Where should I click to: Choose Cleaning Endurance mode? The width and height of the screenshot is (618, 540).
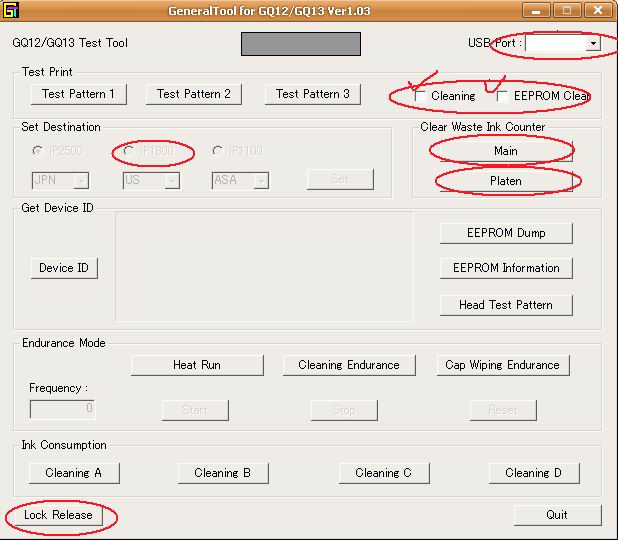[x=349, y=365]
